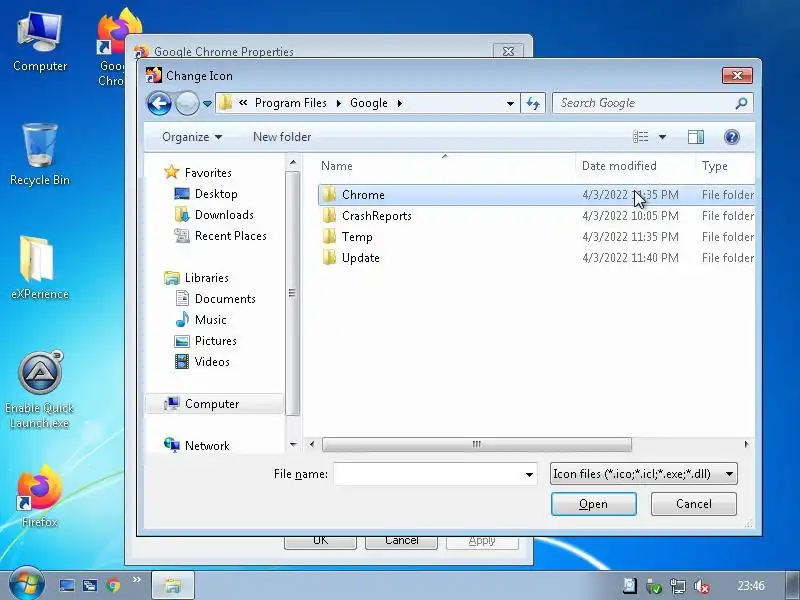Open Computer desktop icon
This screenshot has height=600, width=800.
[x=40, y=43]
